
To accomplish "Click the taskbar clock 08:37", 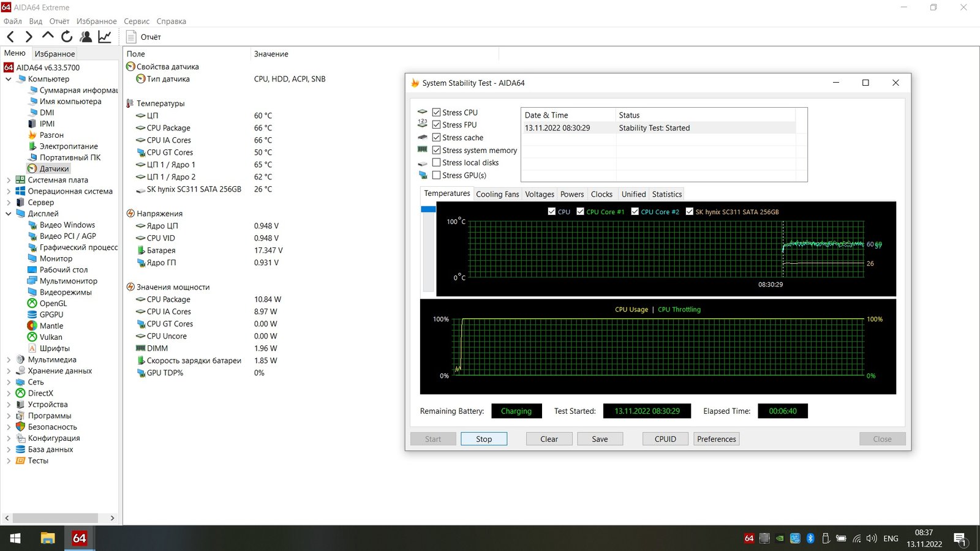I will (x=924, y=533).
